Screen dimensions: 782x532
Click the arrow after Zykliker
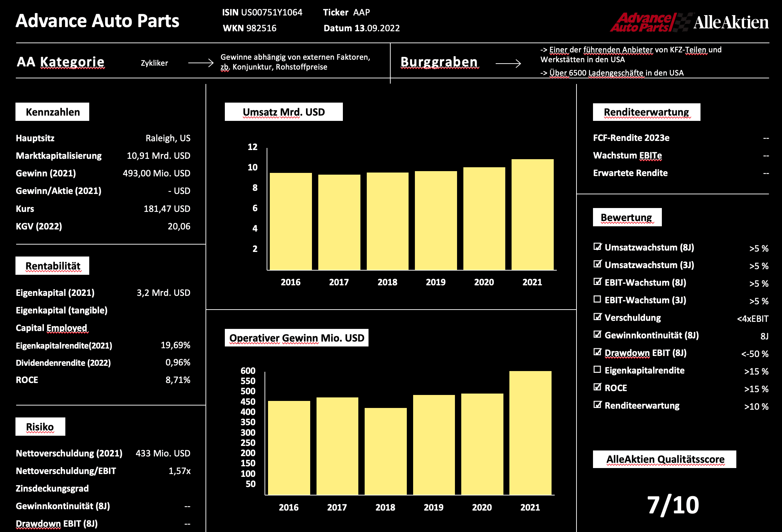pyautogui.click(x=201, y=63)
